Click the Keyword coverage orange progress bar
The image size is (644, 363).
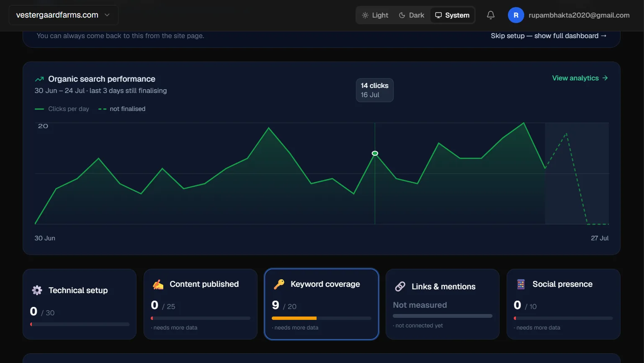tap(322, 318)
